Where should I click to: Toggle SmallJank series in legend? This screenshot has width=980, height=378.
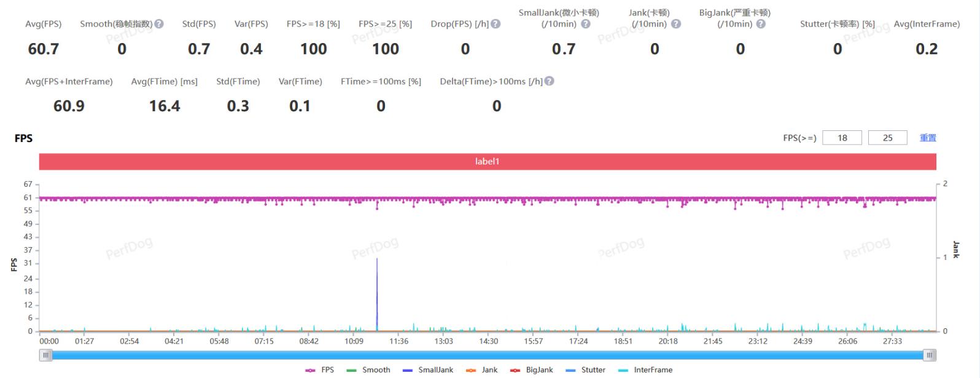click(428, 370)
